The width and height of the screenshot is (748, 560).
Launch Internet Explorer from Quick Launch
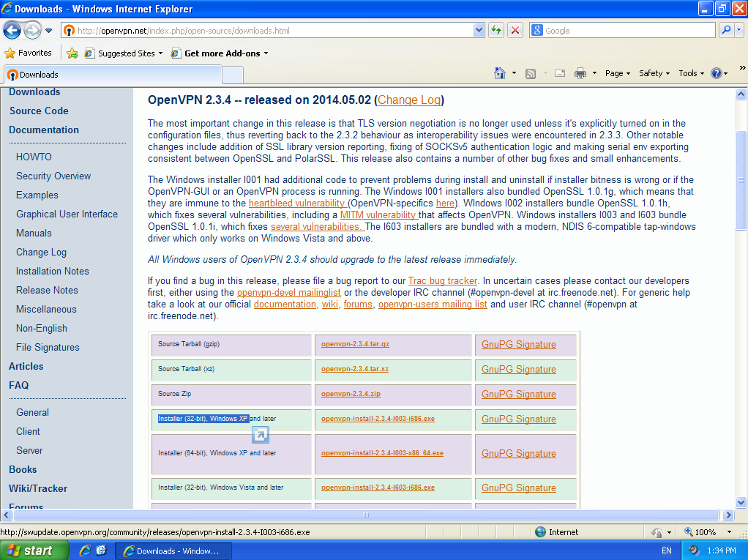[85, 550]
